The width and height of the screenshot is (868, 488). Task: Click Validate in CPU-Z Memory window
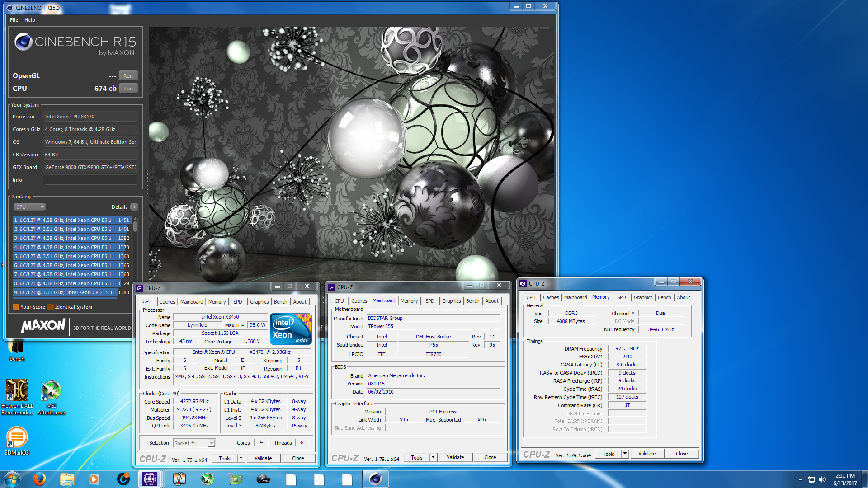pyautogui.click(x=647, y=454)
